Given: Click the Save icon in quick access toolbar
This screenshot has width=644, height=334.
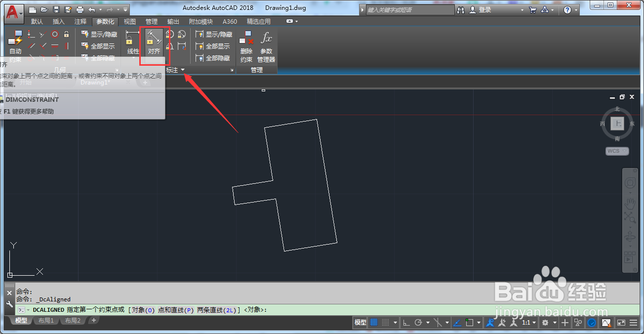Looking at the screenshot, I should coord(56,9).
